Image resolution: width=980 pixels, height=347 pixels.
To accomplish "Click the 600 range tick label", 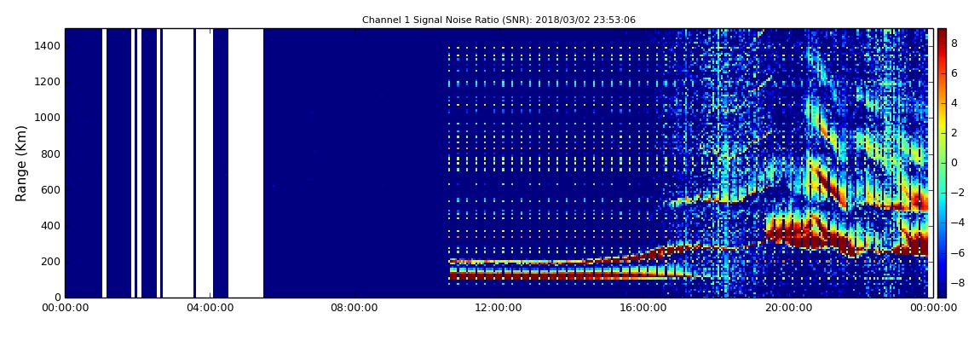I will pos(51,189).
